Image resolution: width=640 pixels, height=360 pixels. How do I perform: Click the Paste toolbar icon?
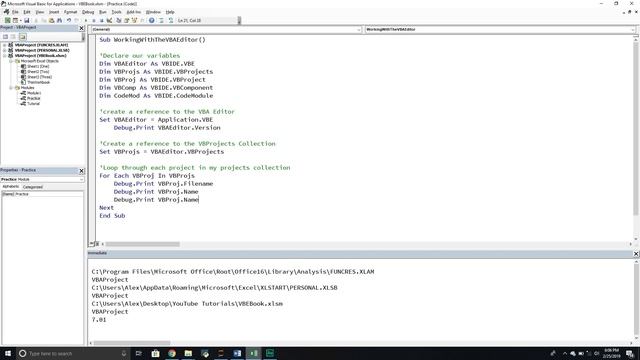tap(51, 20)
